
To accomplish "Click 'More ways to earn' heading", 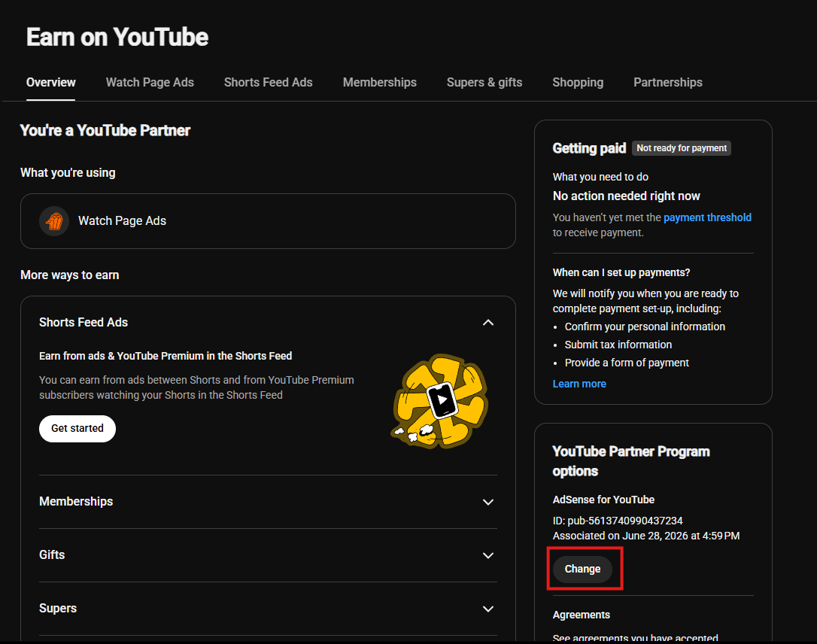I will [x=70, y=275].
